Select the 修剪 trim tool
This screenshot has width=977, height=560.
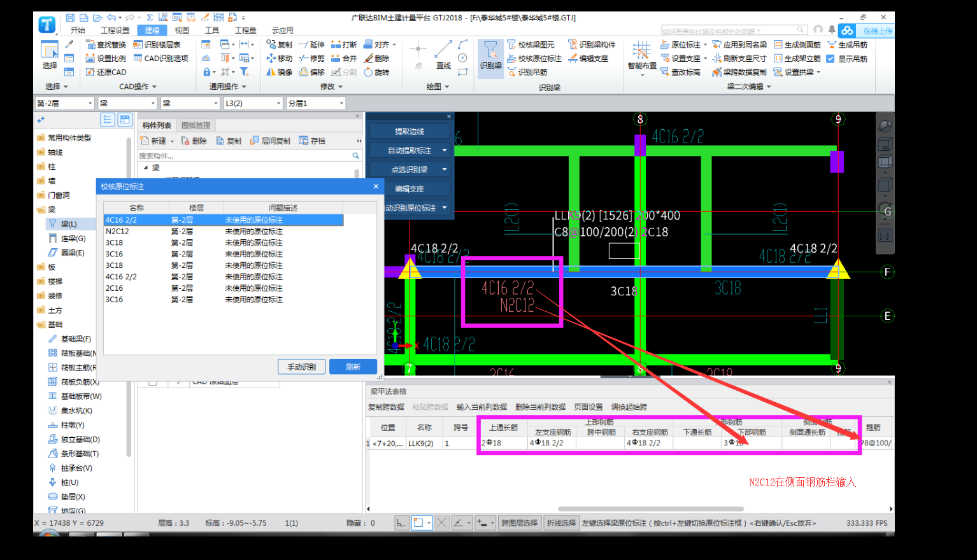(312, 58)
